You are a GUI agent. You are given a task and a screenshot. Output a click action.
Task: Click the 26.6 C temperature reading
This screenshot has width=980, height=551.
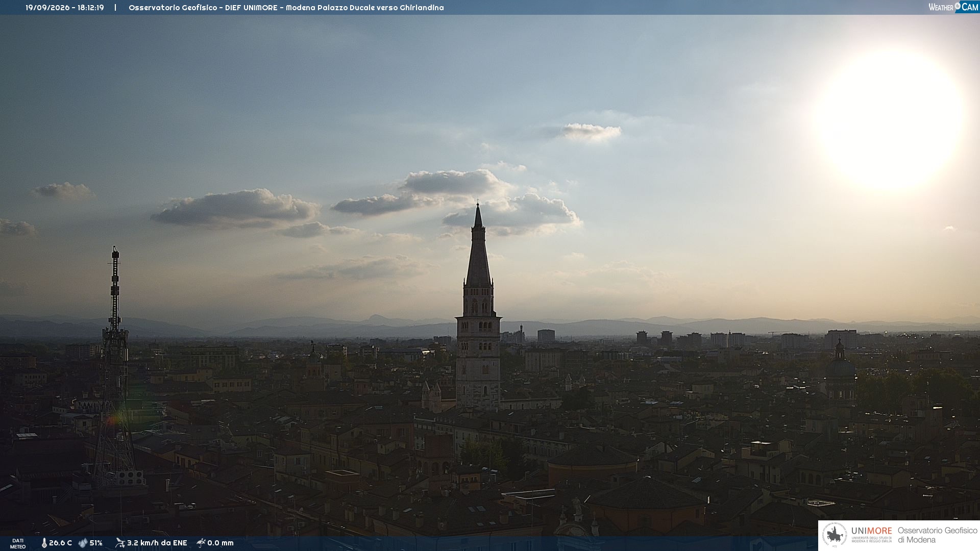click(x=60, y=543)
